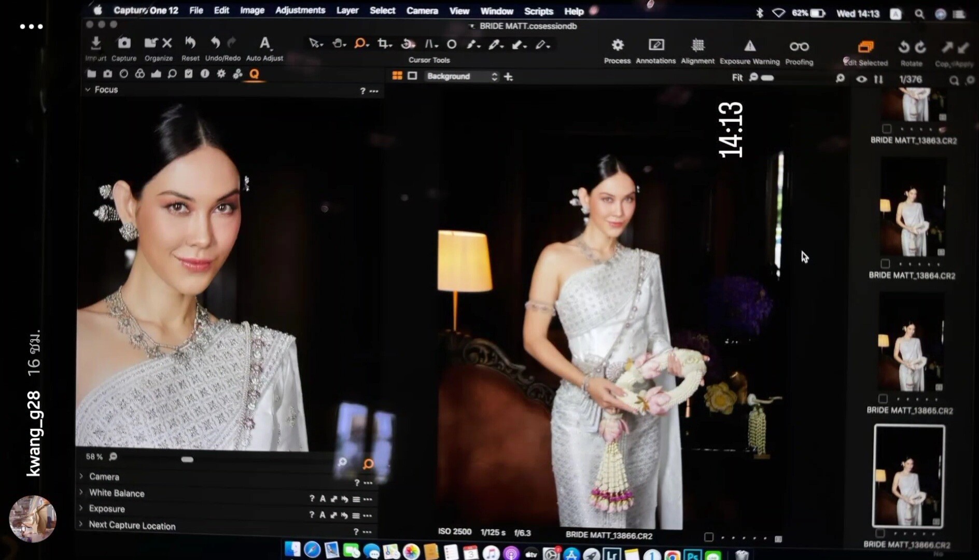This screenshot has height=560, width=979.
Task: Open the Capture camera tool tab
Action: 108,74
